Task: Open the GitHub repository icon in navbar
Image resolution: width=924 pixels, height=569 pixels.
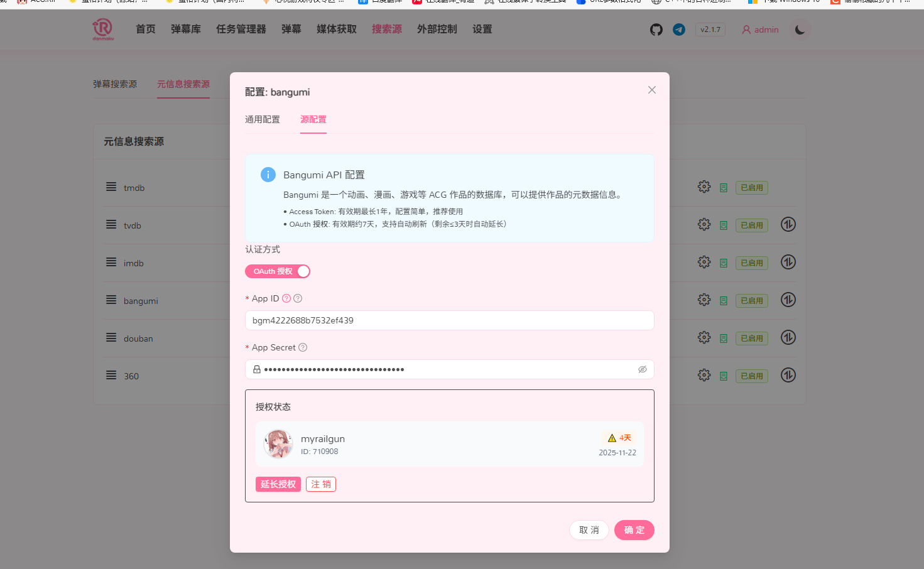Action: [x=656, y=29]
